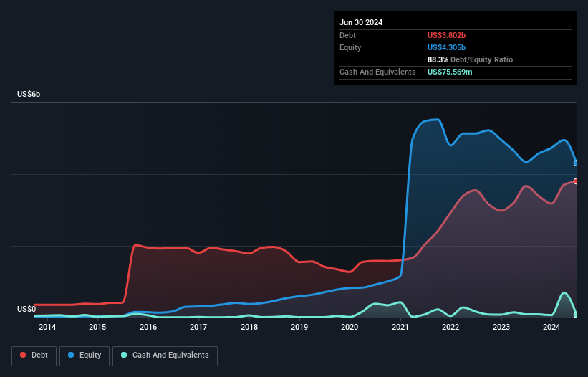Toggle the Debt series legend button

click(x=34, y=355)
